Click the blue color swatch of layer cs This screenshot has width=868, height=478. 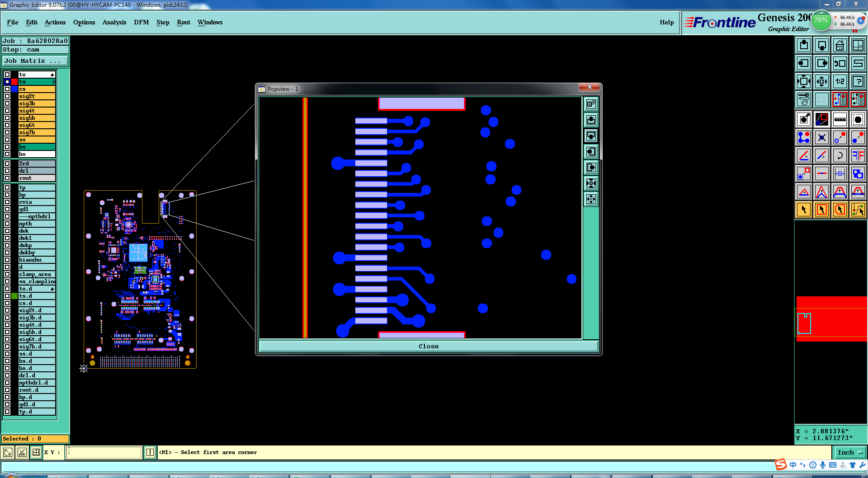pos(14,89)
